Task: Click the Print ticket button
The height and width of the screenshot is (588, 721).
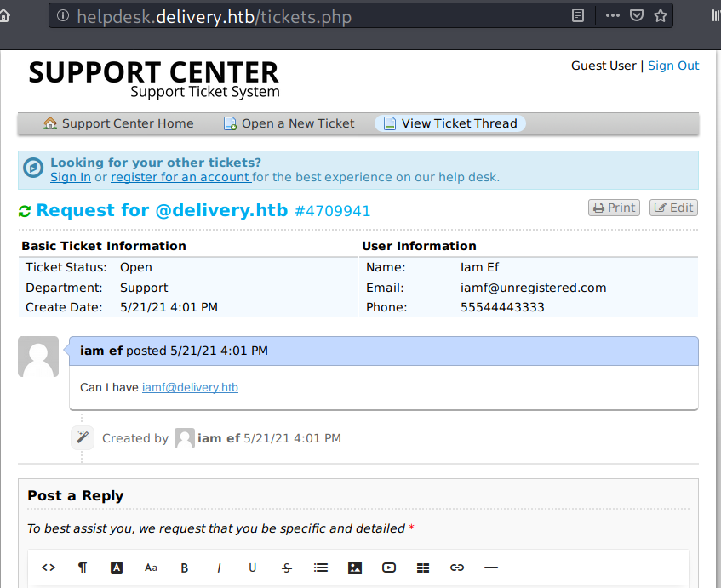Action: (614, 208)
